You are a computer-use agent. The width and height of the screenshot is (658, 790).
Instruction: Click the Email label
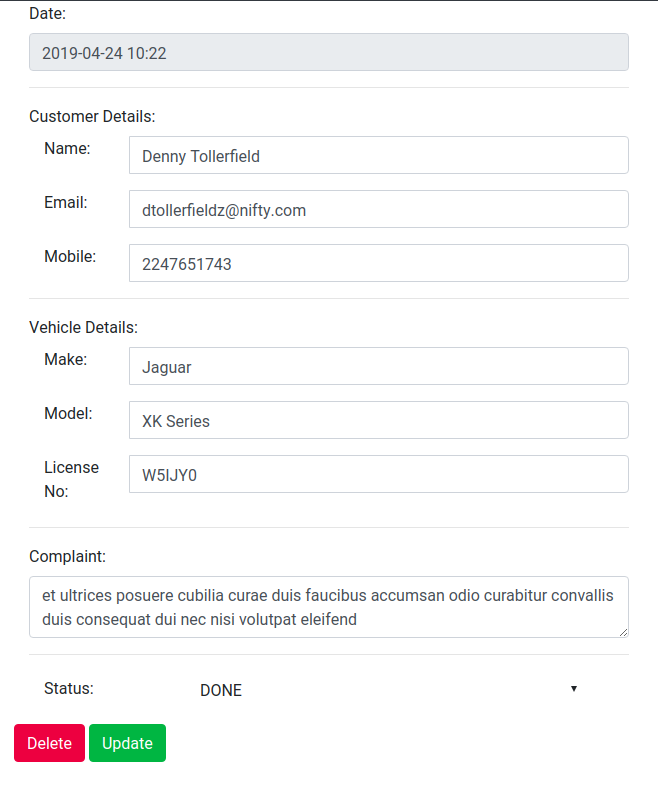click(66, 202)
